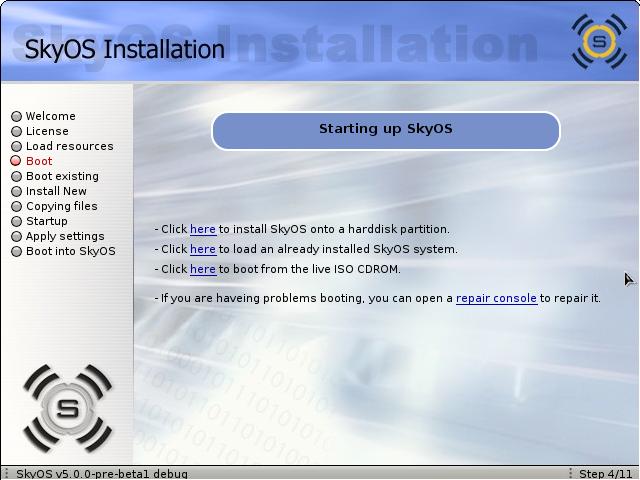Click the 'here' link to install SkyOS onto harddisk

point(202,229)
